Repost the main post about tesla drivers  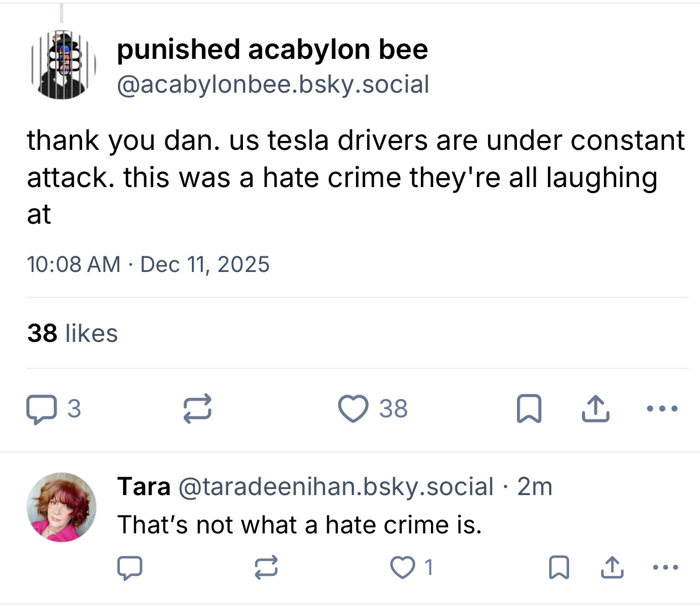click(x=197, y=409)
